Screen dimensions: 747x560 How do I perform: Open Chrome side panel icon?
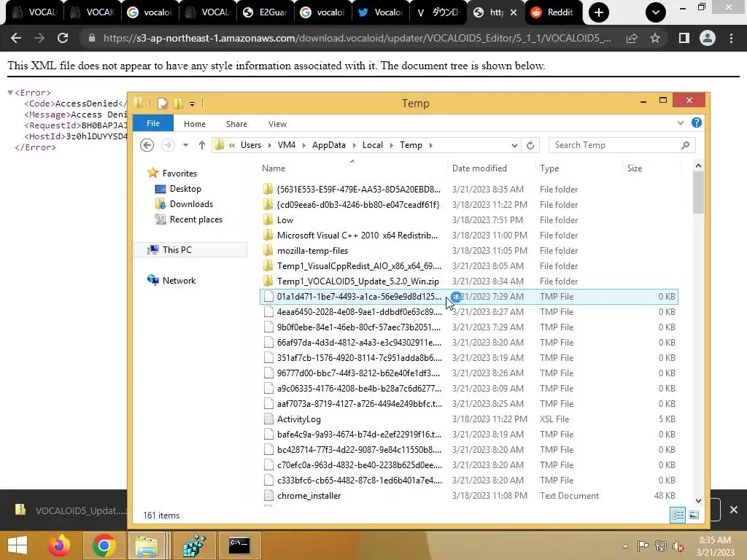[x=684, y=38]
